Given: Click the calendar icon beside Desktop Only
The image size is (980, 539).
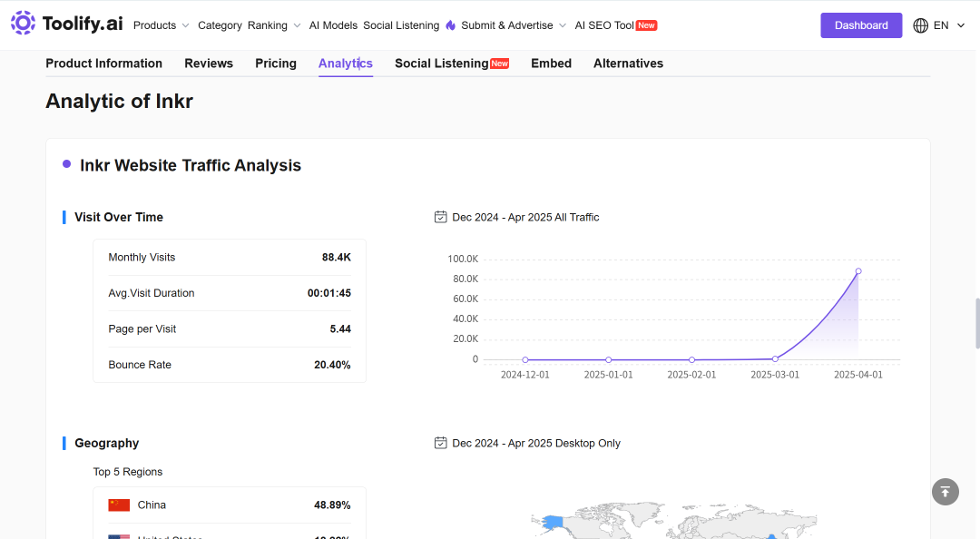Looking at the screenshot, I should click(441, 443).
